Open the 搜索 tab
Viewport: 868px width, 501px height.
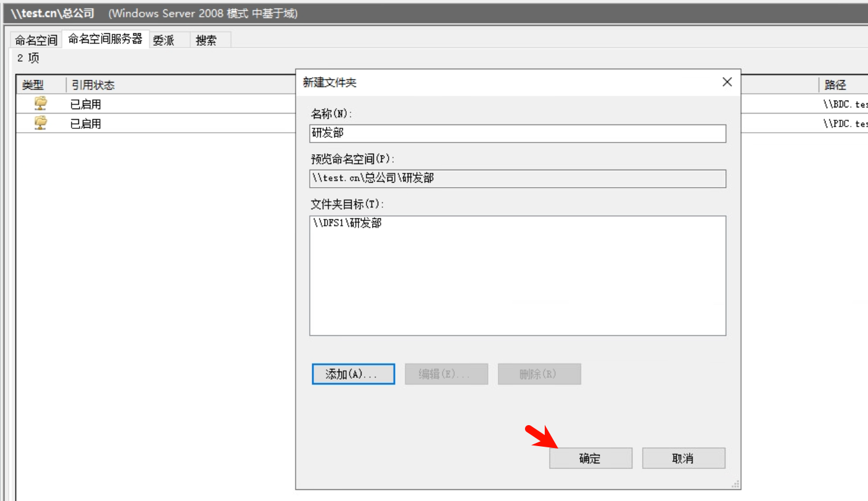click(x=207, y=39)
